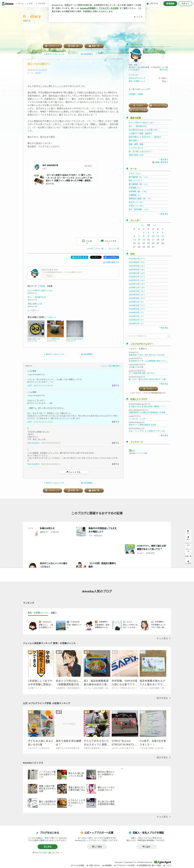Viewport: 194px width, 868px height.
Task: Open ranking article thumbnail with SAPIX bag
Action: pyautogui.click(x=125, y=663)
